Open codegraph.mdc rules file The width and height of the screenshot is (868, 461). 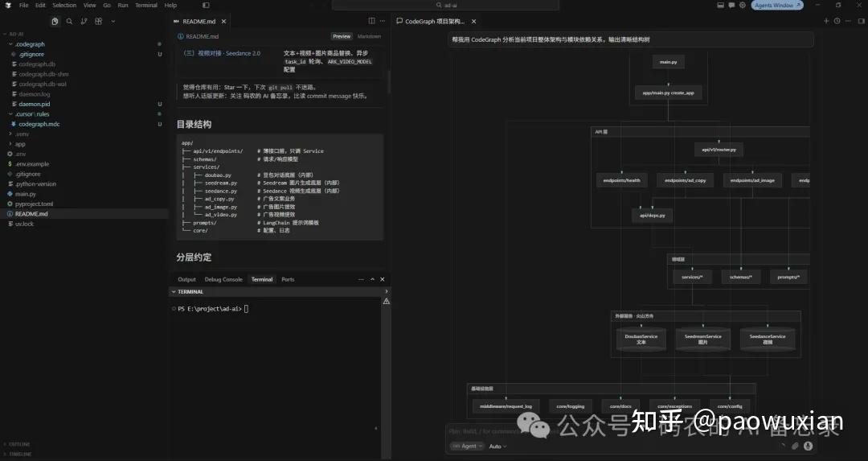pos(39,124)
